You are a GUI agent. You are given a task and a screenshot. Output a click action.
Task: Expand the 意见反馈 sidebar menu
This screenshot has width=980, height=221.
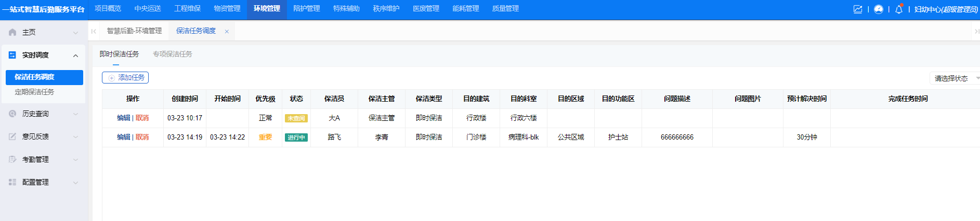75,137
